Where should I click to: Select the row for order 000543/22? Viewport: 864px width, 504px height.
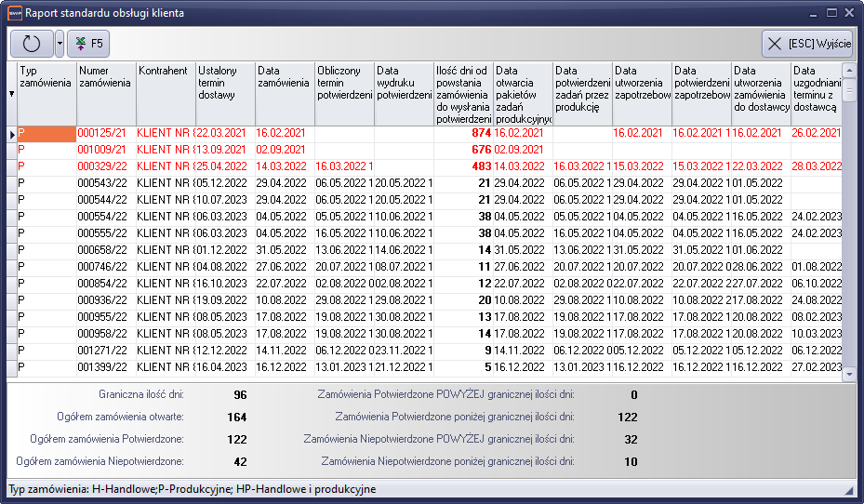pyautogui.click(x=105, y=183)
